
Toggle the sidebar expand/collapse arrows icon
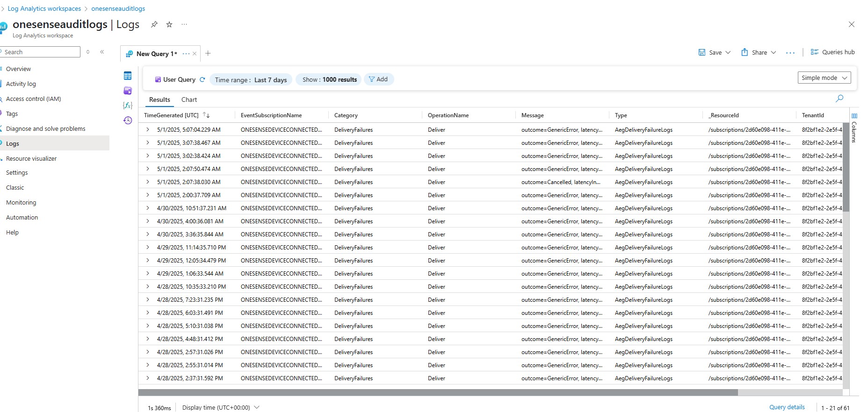coord(88,52)
